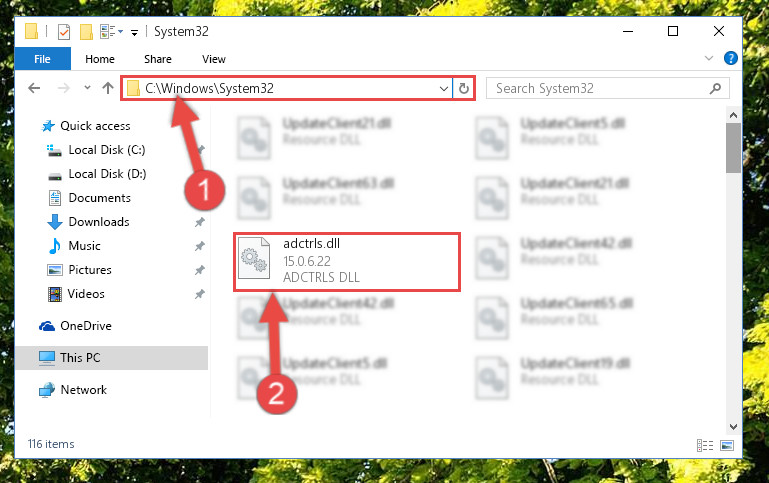Expand the address bar history dropdown
Image resolution: width=769 pixels, height=483 pixels.
point(444,89)
